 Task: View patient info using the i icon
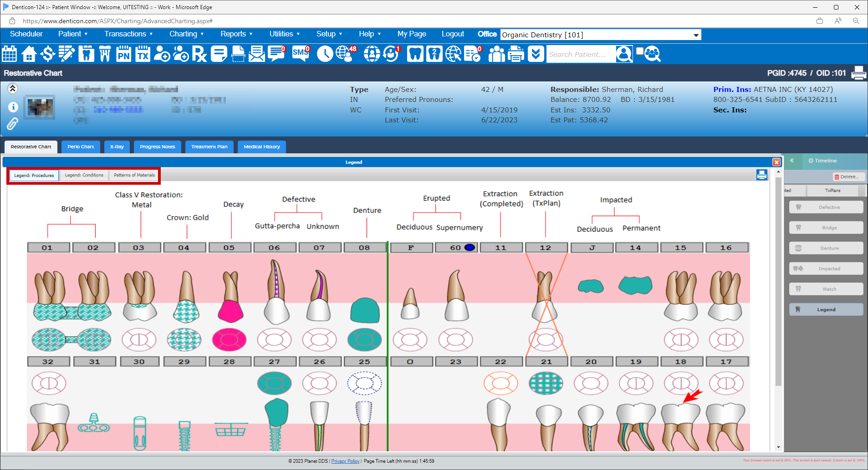pos(13,107)
